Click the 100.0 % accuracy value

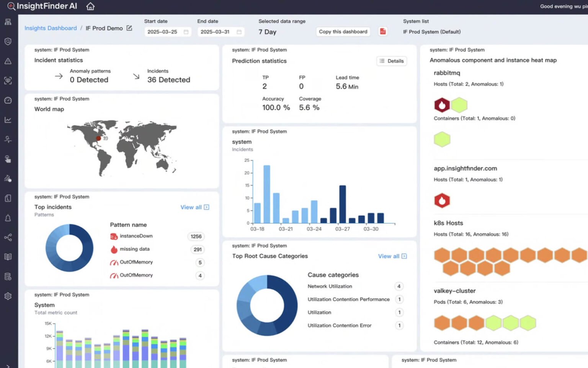(276, 107)
